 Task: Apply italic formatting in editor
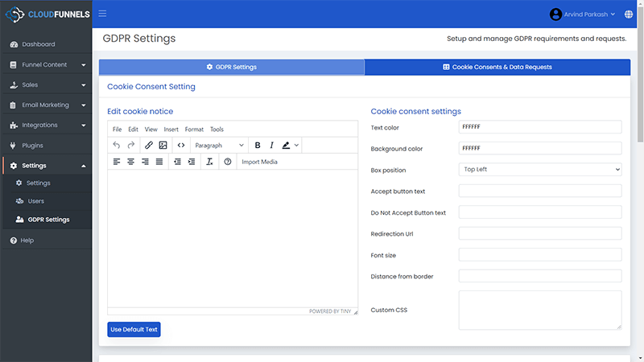click(x=271, y=146)
